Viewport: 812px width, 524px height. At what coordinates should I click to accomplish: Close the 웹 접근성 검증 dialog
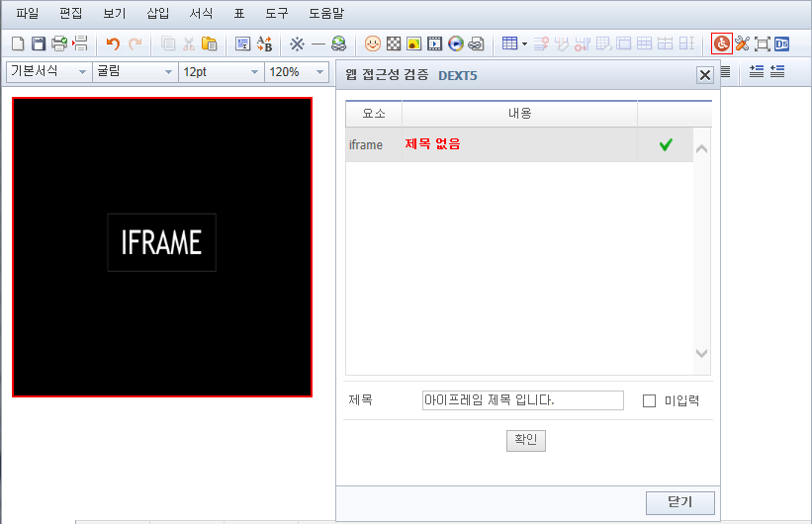coord(705,75)
